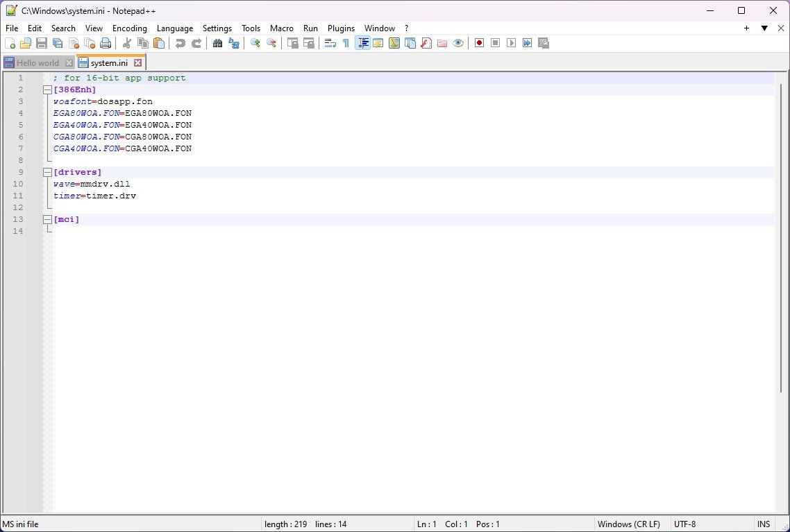
Task: Collapse the [drivers] section fold
Action: pyautogui.click(x=47, y=173)
